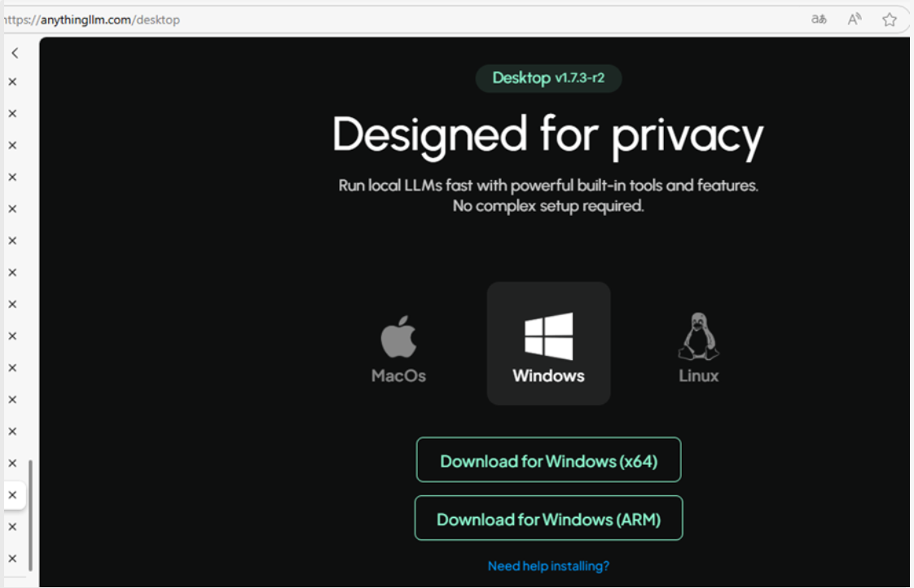Close the highlighted active tab

[12, 494]
